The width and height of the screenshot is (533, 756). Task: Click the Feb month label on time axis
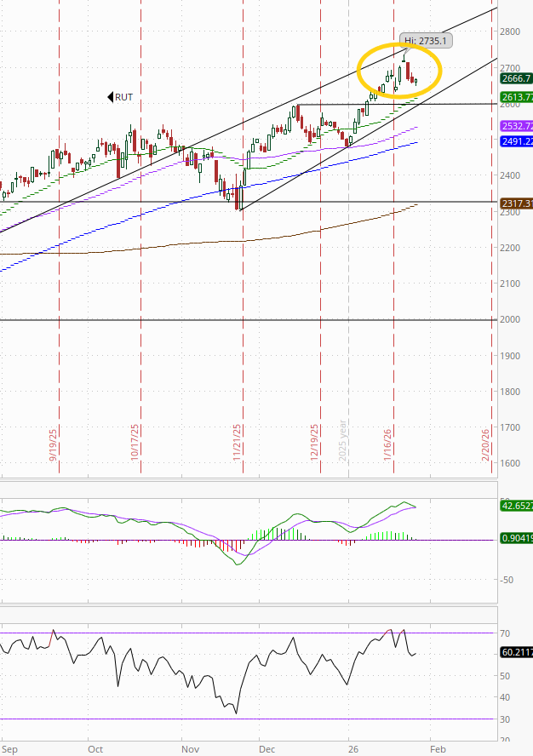(438, 749)
